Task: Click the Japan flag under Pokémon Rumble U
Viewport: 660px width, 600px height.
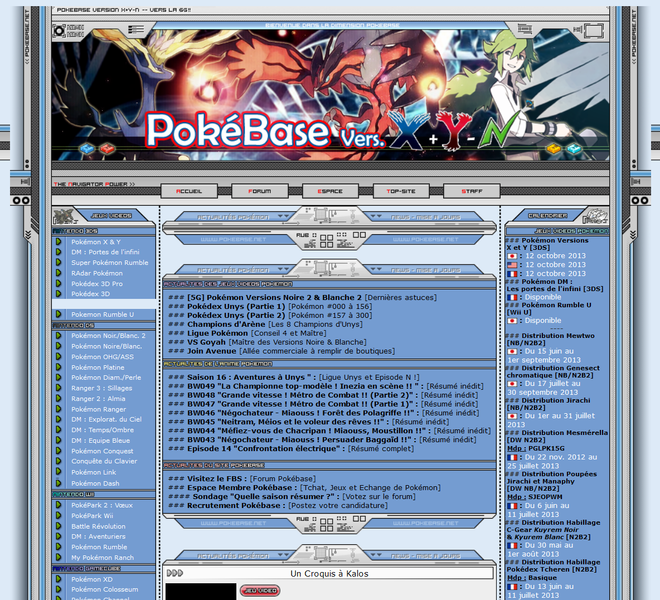Action: pyautogui.click(x=512, y=321)
